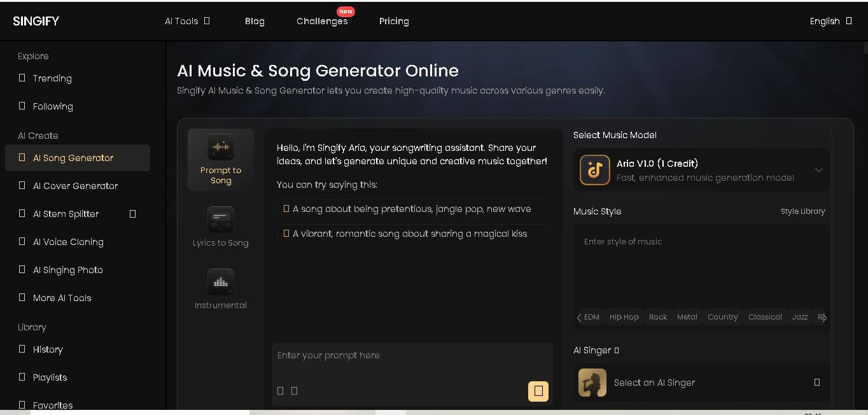Switch to the Instrumental mode

tap(221, 290)
